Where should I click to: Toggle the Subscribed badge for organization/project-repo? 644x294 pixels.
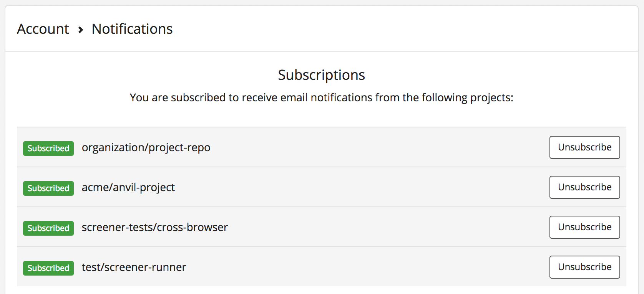click(48, 149)
